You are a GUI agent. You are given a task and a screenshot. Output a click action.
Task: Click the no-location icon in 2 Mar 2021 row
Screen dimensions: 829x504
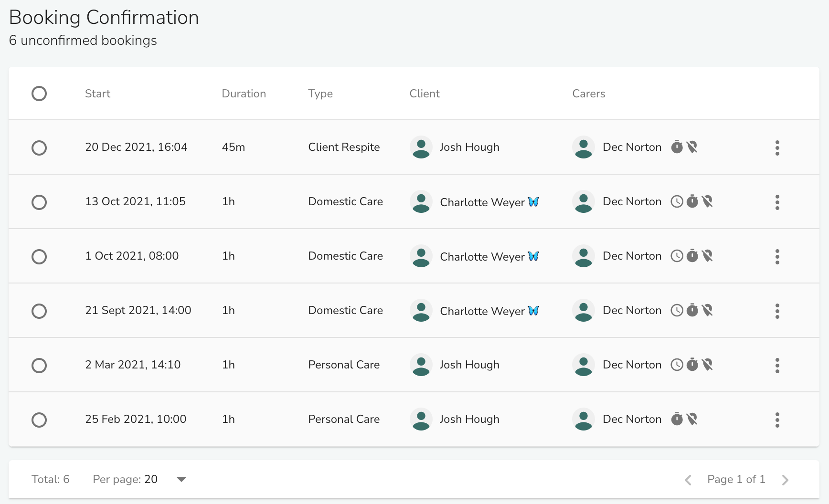pos(707,365)
